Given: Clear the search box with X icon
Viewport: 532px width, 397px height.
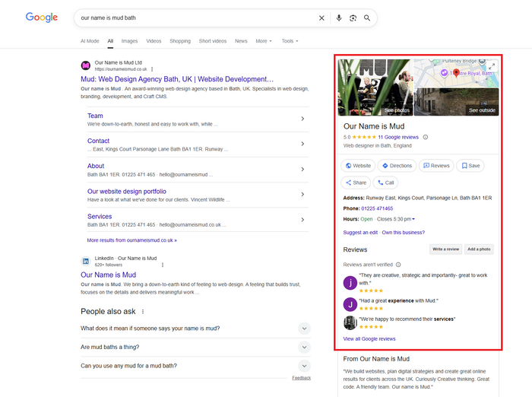Looking at the screenshot, I should click(321, 17).
